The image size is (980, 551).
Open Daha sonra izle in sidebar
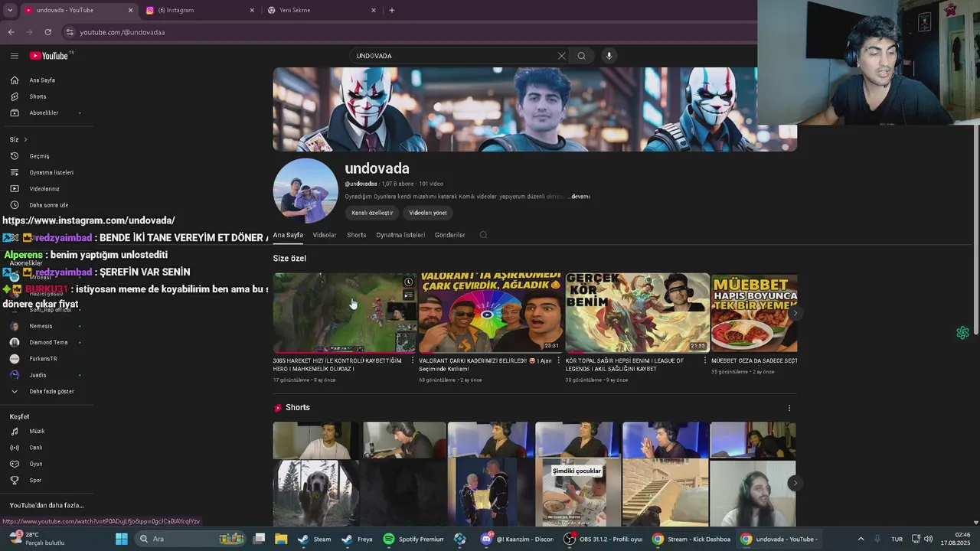pos(49,205)
